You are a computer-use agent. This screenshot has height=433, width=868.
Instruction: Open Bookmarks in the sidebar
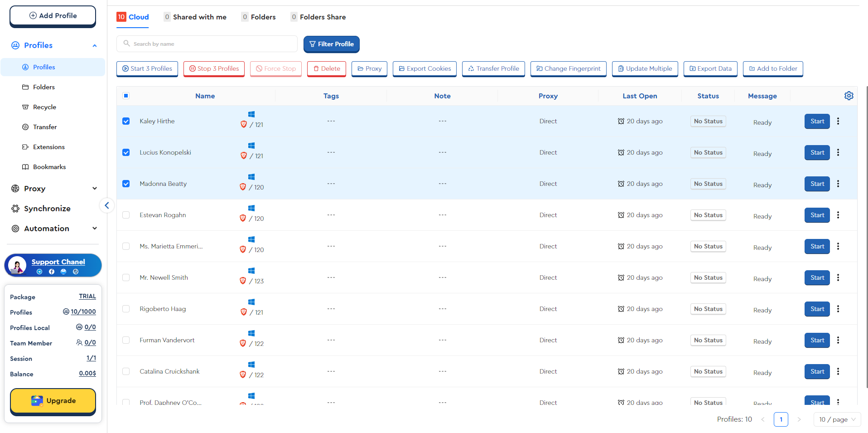[49, 167]
